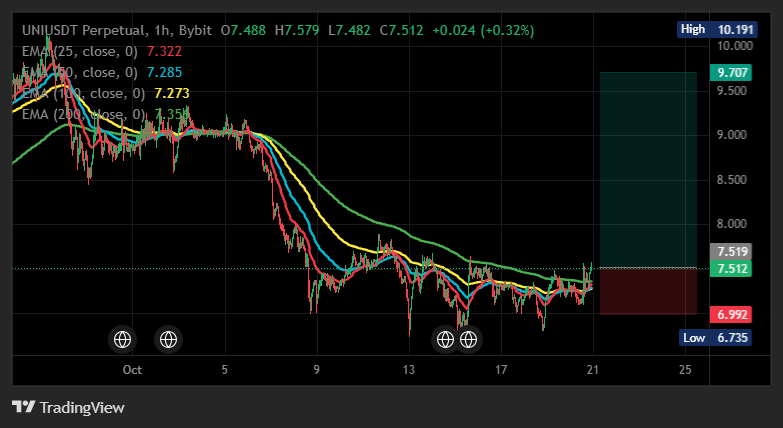Click the 21 date label on the time axis
Viewport: 783px width, 428px height.
[x=593, y=370]
